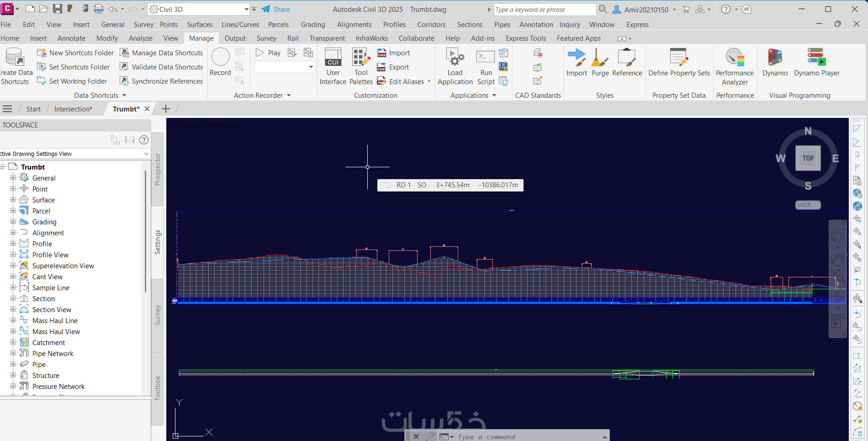Open the Edit Aliases dropdown arrow

pyautogui.click(x=429, y=81)
